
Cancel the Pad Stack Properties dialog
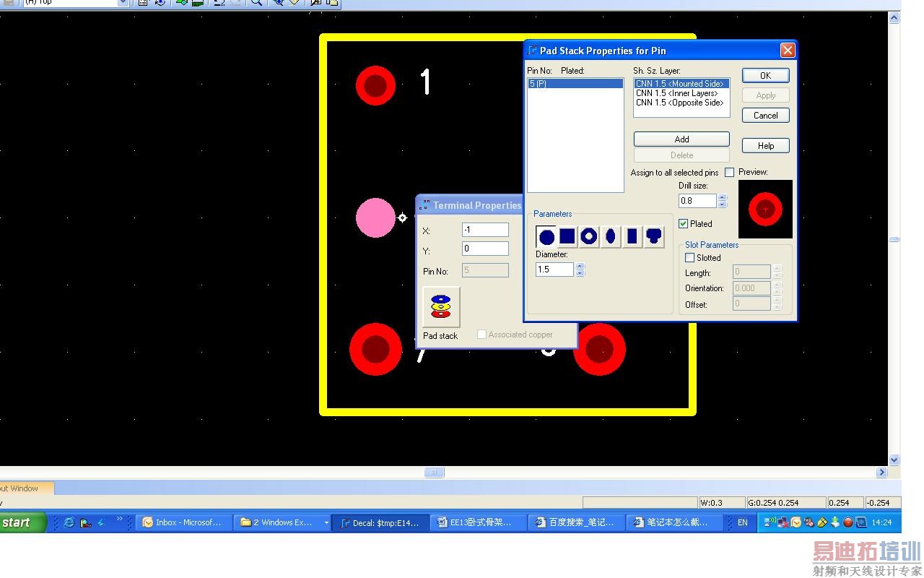tap(766, 116)
